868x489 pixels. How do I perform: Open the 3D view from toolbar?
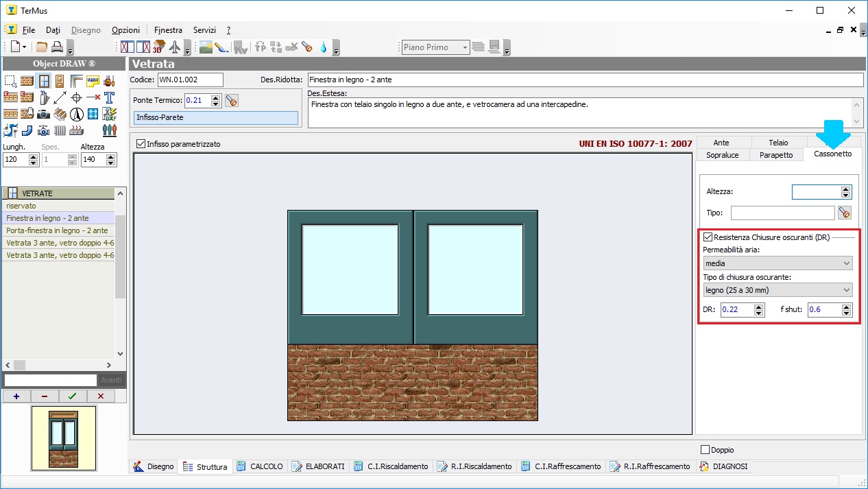tap(159, 47)
